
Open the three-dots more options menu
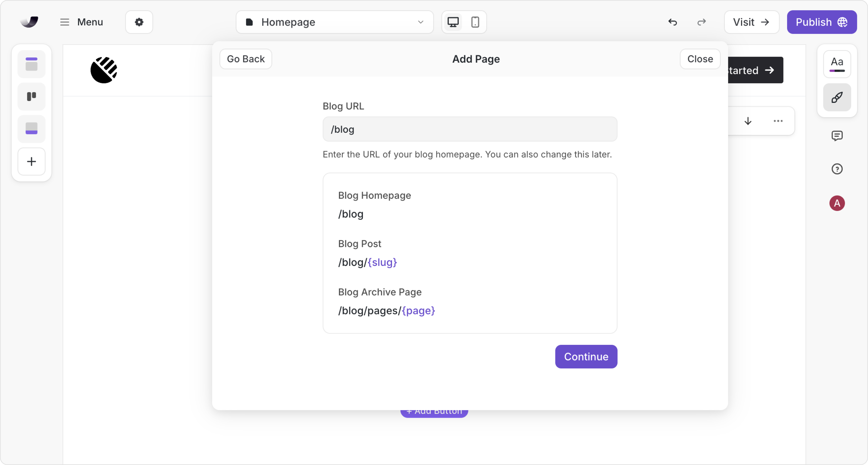pyautogui.click(x=778, y=121)
